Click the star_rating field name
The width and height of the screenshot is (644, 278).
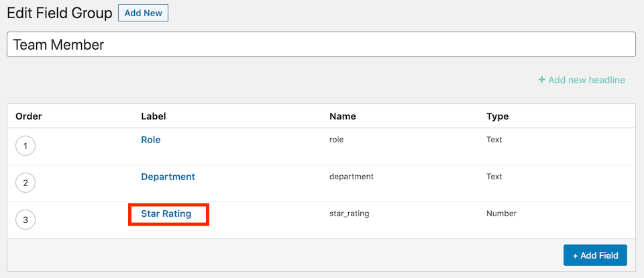349,214
